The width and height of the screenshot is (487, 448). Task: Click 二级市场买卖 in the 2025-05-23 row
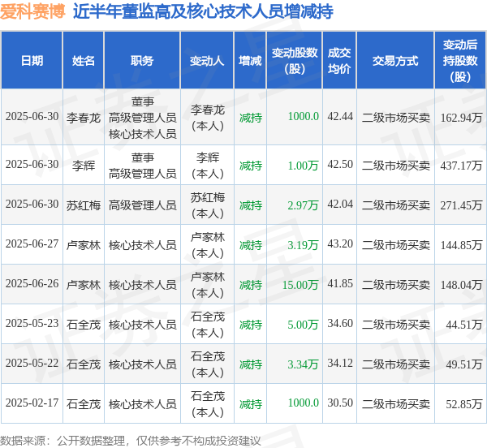point(396,325)
